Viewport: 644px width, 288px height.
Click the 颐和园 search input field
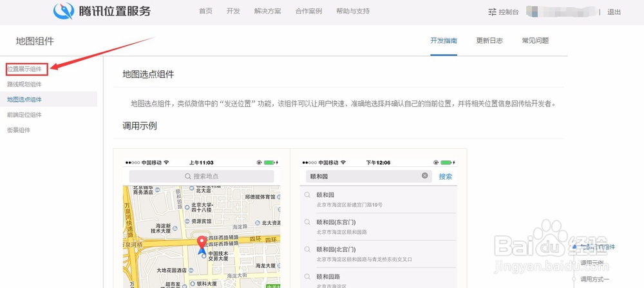(x=369, y=177)
